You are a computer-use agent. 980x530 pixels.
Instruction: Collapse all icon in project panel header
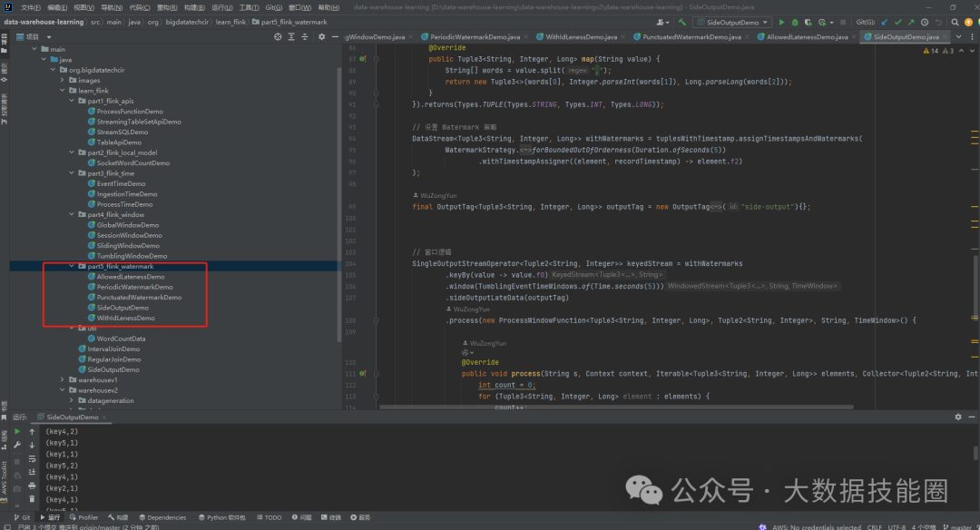click(x=305, y=37)
